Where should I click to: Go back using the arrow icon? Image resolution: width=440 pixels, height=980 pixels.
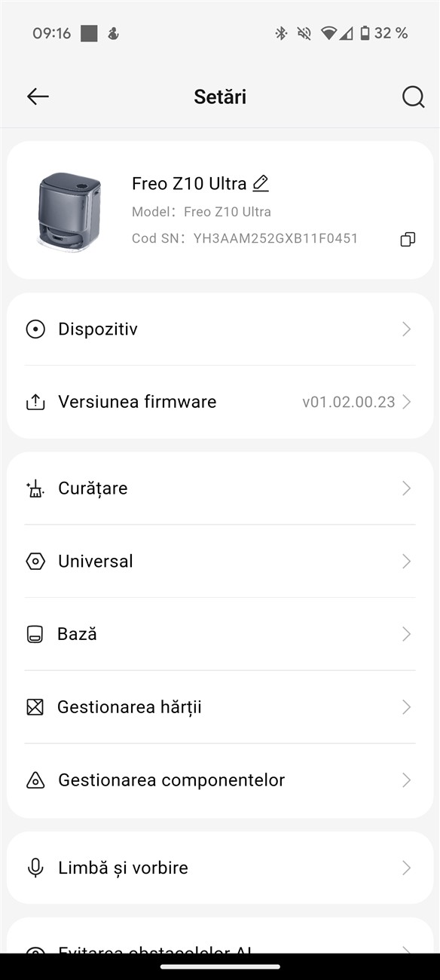38,96
